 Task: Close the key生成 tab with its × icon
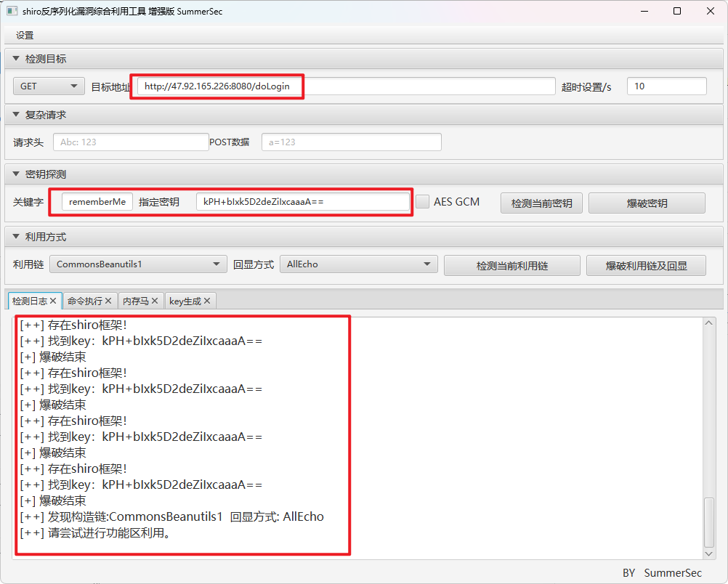point(206,300)
